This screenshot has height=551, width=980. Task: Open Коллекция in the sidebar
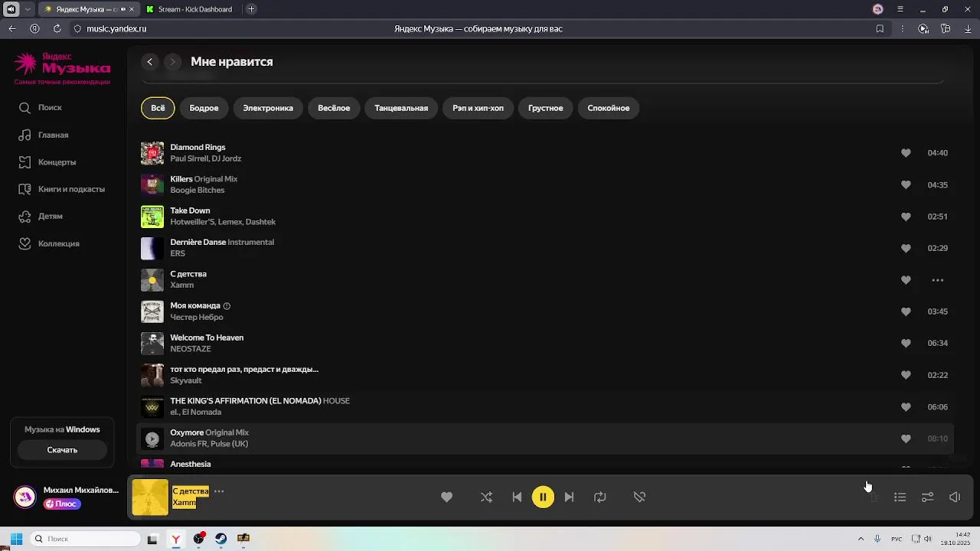pyautogui.click(x=49, y=243)
